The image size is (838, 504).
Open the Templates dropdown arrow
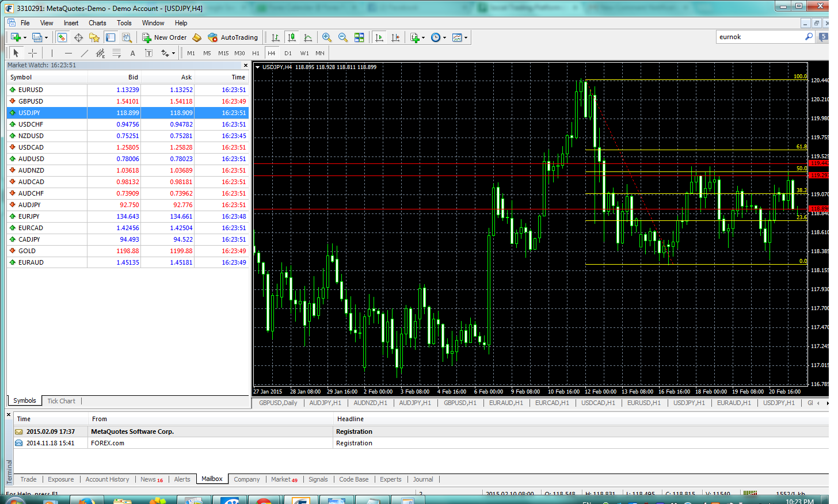[x=466, y=38]
